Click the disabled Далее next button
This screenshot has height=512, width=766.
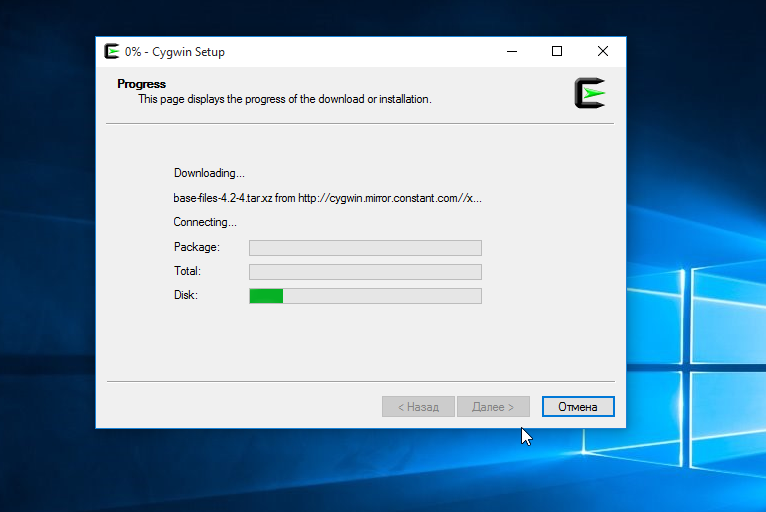[x=493, y=406]
